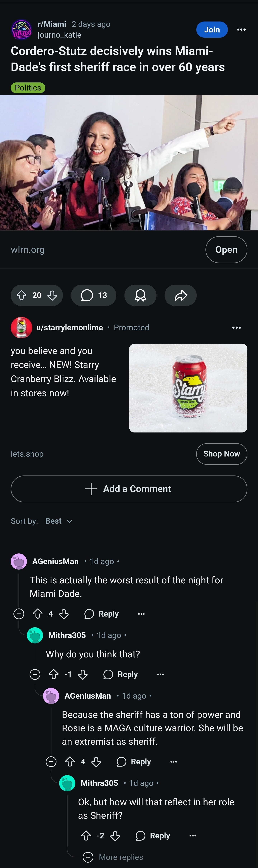Give an award to the post
258x868 pixels.
click(140, 296)
